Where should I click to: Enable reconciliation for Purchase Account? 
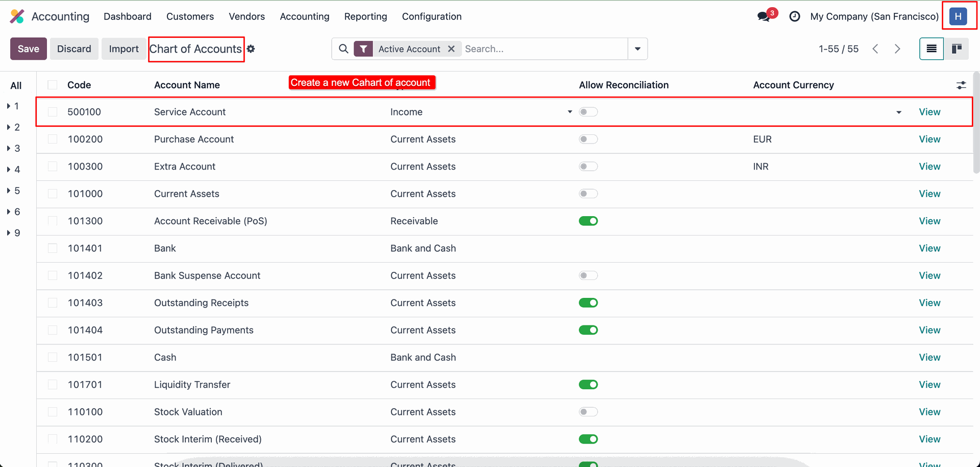tap(588, 139)
